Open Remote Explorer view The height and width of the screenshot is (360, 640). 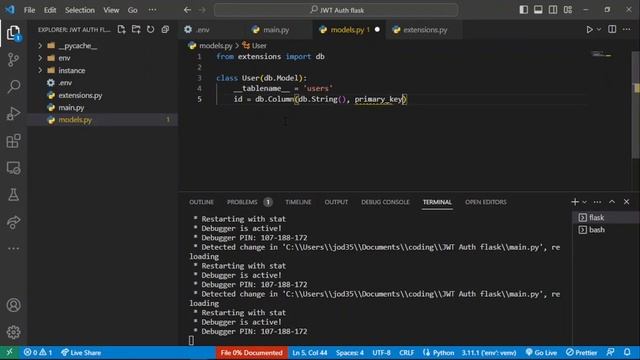(x=13, y=168)
